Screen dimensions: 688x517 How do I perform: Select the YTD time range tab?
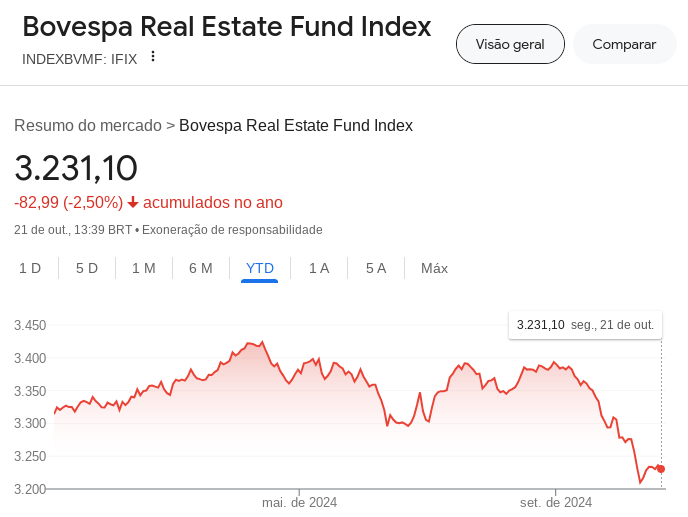[x=260, y=268]
